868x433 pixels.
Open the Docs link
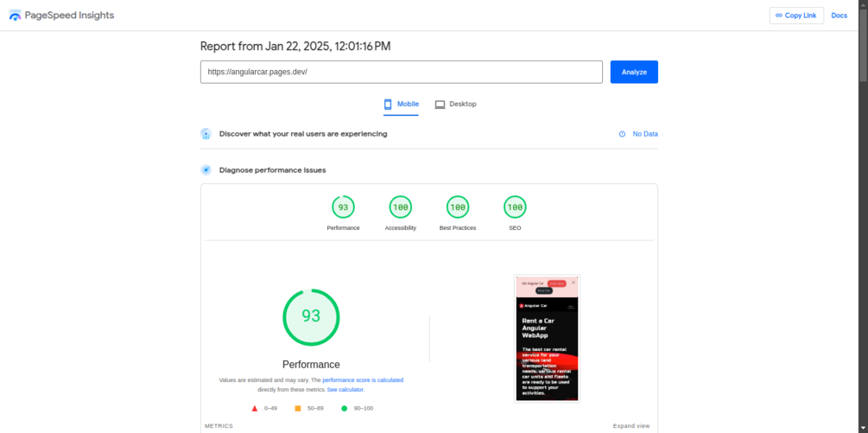(x=839, y=16)
